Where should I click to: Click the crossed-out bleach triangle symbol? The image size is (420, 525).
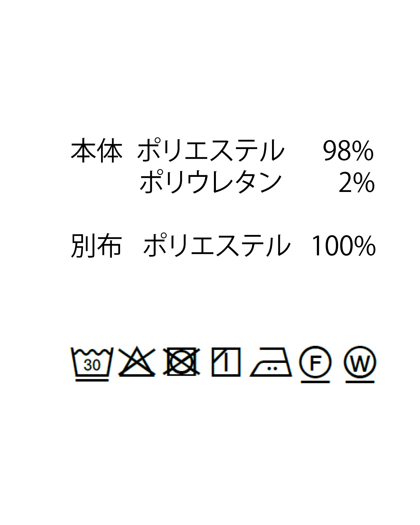pyautogui.click(x=136, y=362)
